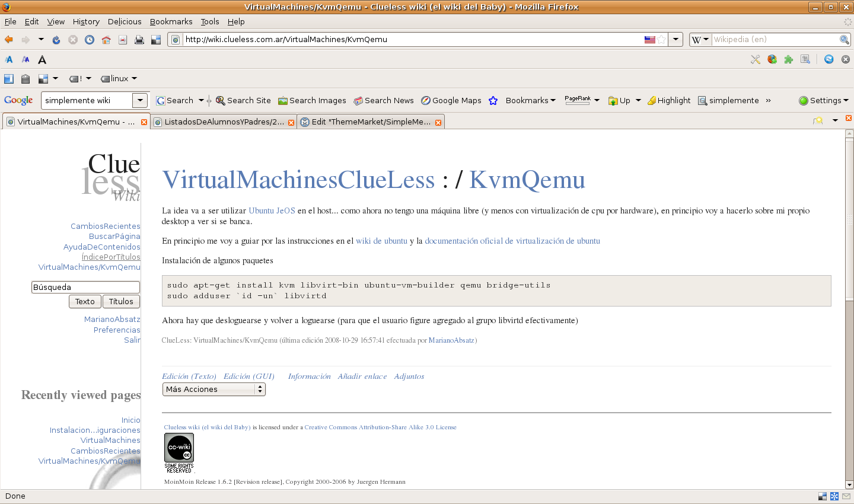Click the Titulos search button
This screenshot has height=504, width=854.
[121, 302]
